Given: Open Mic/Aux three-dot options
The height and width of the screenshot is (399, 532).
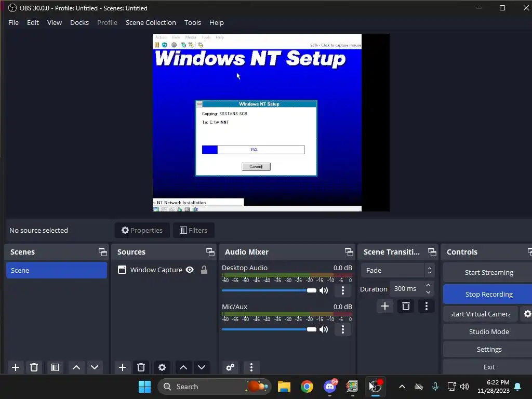Looking at the screenshot, I should 343,329.
